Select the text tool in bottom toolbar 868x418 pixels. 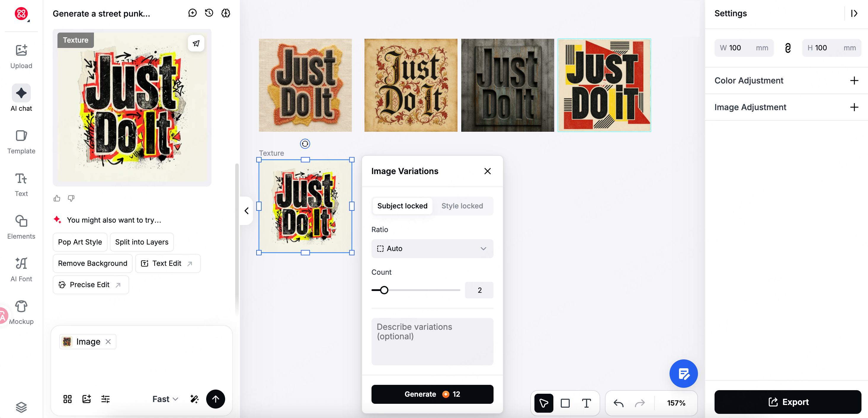point(586,403)
